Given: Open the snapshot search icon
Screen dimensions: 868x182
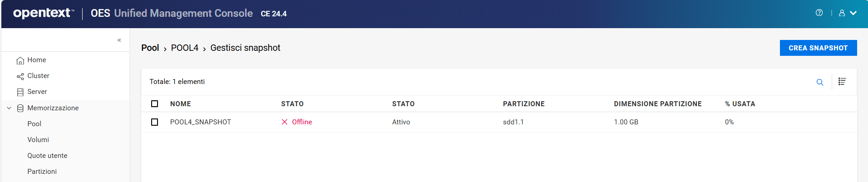Looking at the screenshot, I should coord(820,82).
